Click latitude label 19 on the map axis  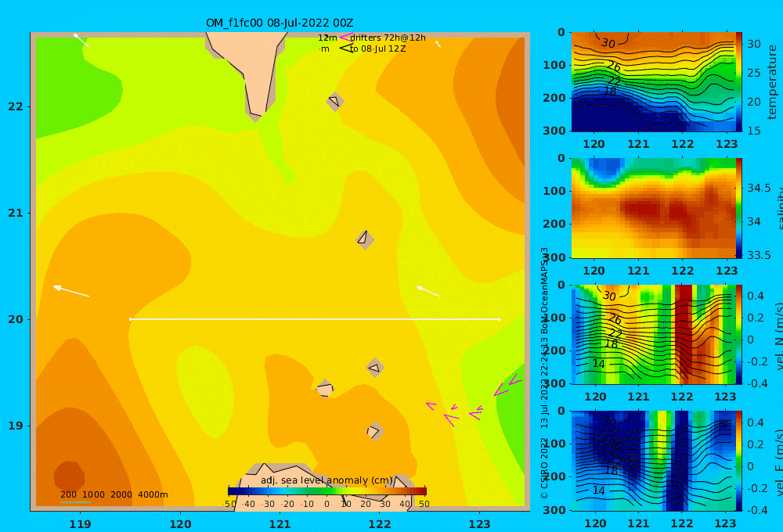pos(16,426)
